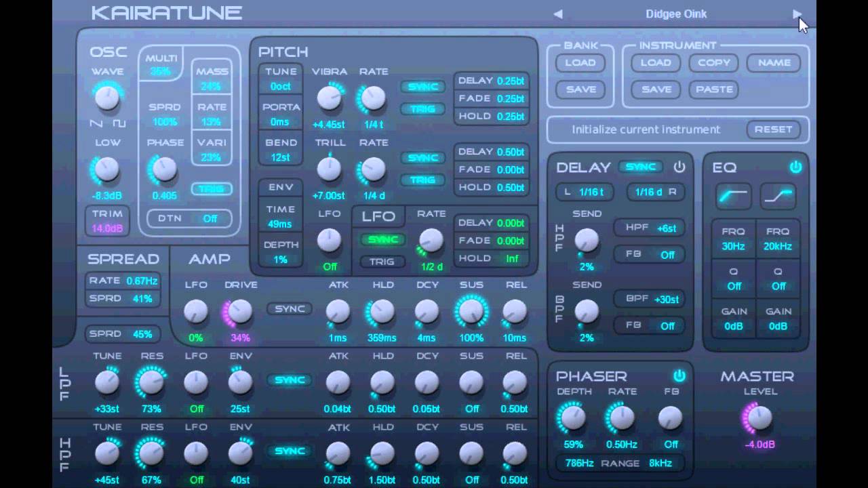This screenshot has width=868, height=488.
Task: Click the Delay HPF Send knob
Action: [587, 240]
